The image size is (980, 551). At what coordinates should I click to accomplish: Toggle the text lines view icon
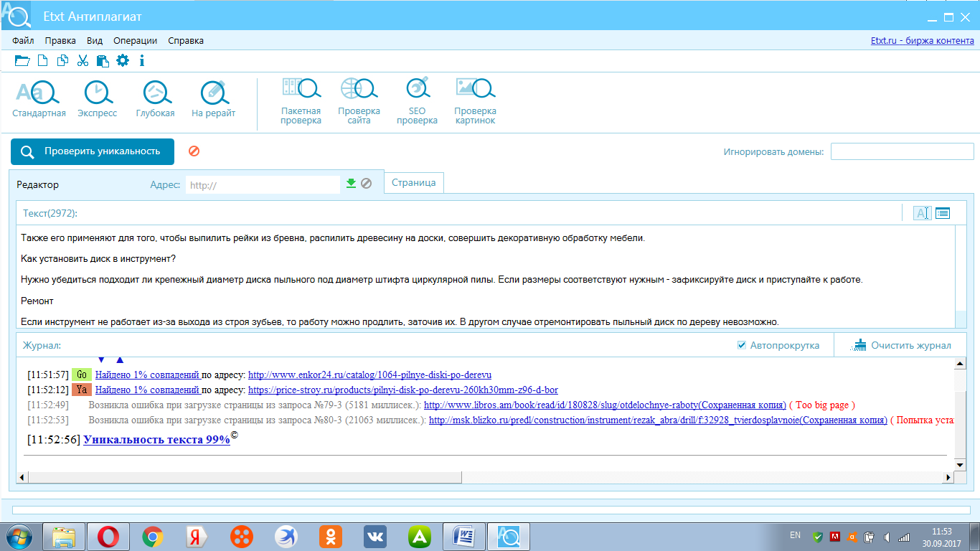click(x=943, y=213)
